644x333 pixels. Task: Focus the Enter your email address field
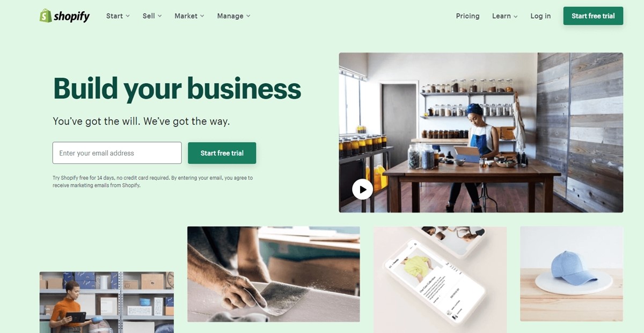point(117,153)
